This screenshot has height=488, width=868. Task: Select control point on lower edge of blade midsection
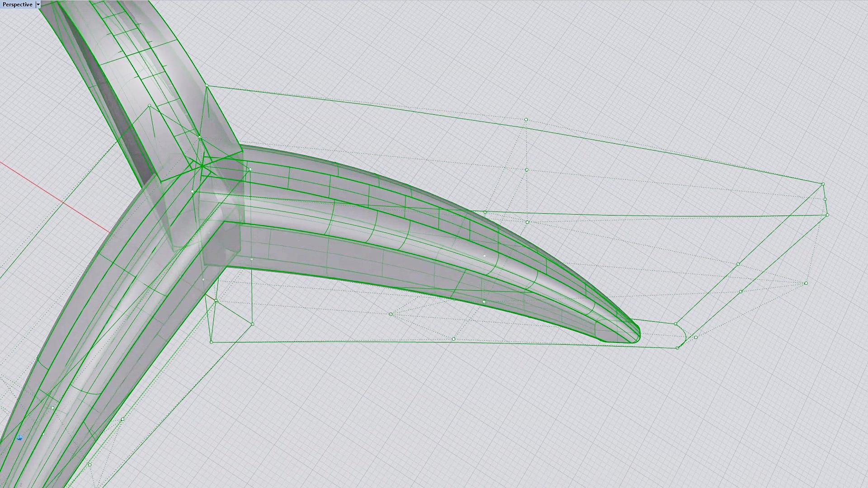point(484,301)
